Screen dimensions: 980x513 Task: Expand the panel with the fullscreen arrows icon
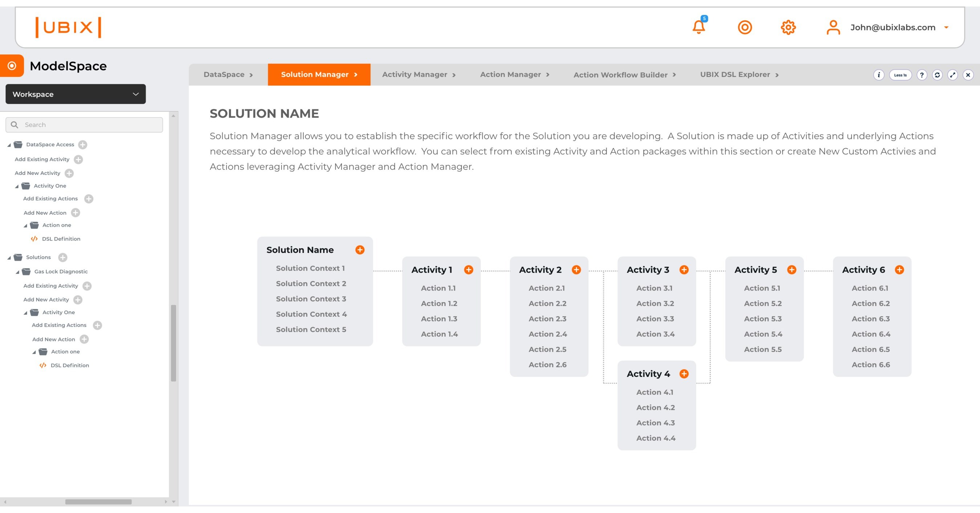(x=952, y=74)
